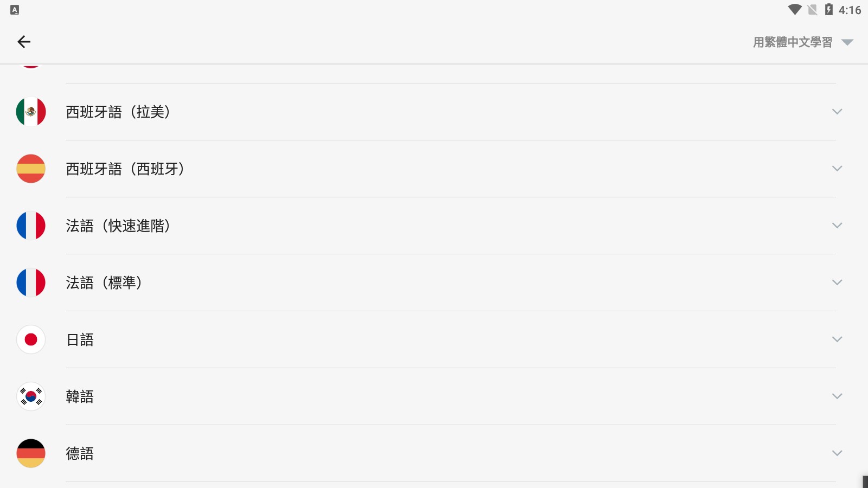Expand the 法語（標準）chevron

(x=837, y=282)
